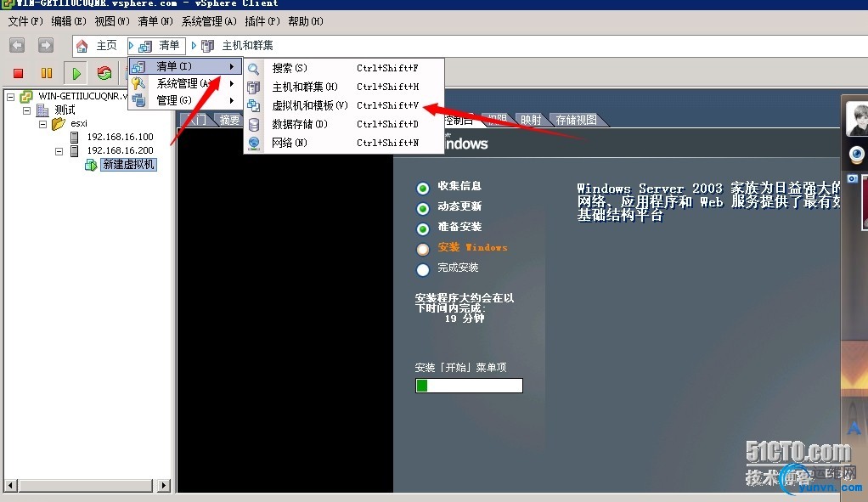Viewport: 868px width, 502px height.
Task: Click the yellow Suspend pause button
Action: (x=47, y=73)
